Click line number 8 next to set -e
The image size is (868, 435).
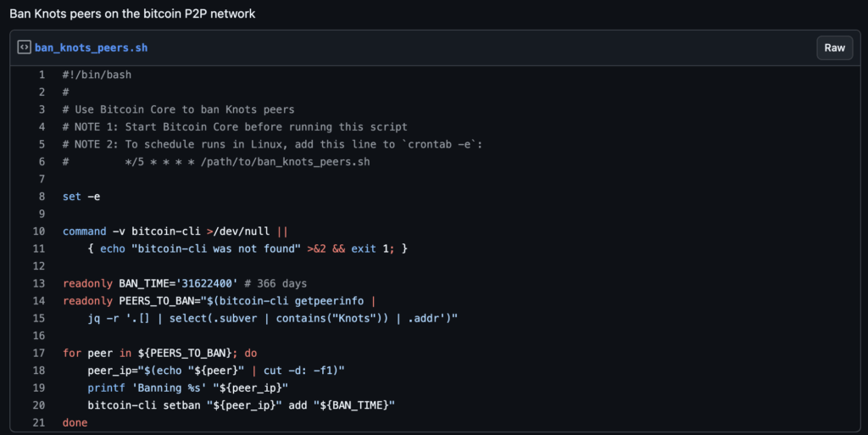tap(42, 197)
